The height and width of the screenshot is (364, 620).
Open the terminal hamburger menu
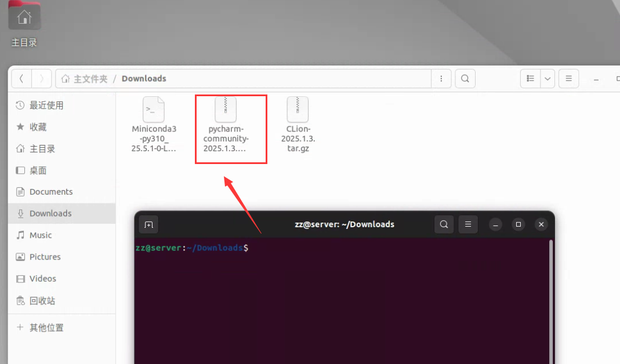pos(467,224)
